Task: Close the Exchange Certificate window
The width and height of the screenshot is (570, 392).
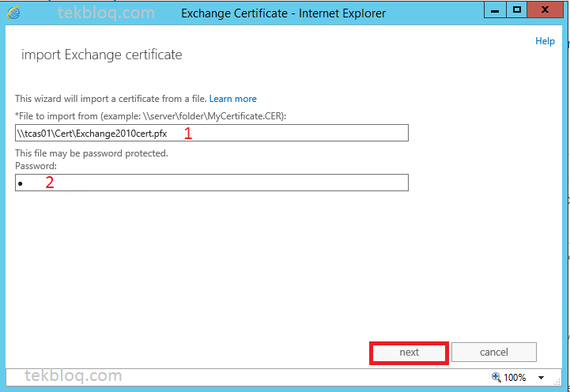Action: [x=545, y=10]
